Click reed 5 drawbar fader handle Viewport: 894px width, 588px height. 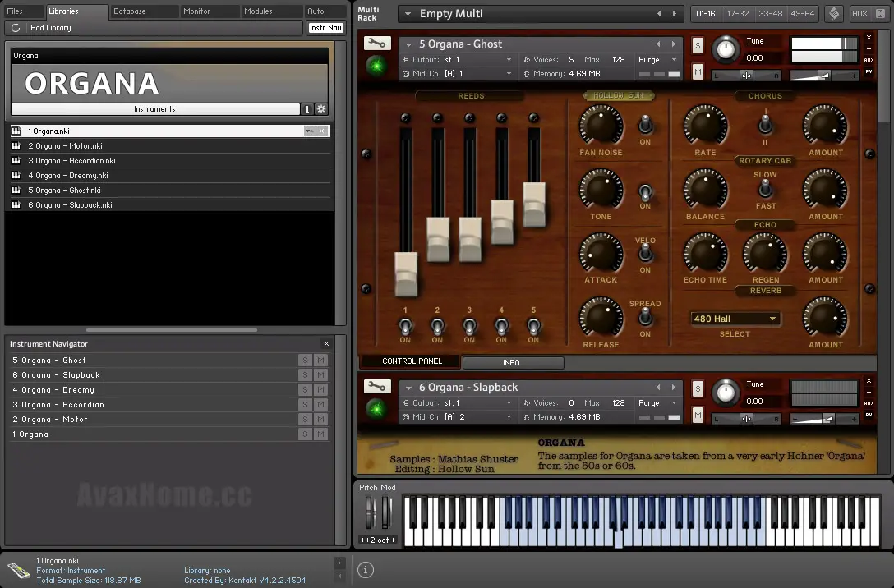[534, 204]
